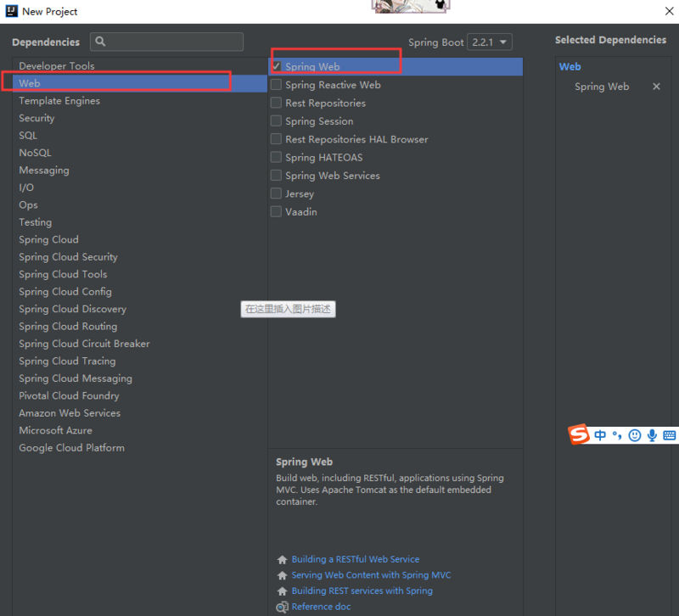Enable the Vaadin checkbox
Viewport: 679px width, 616px height.
click(x=277, y=211)
